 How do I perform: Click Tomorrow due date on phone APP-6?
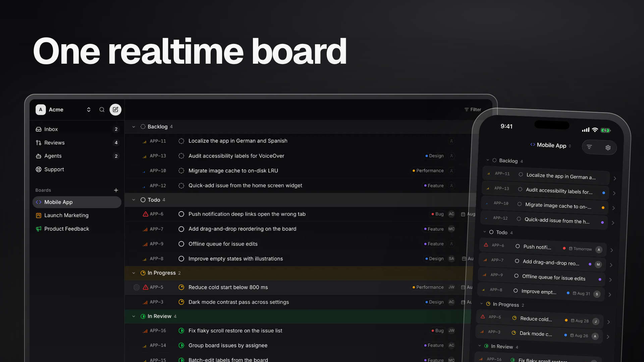580,249
